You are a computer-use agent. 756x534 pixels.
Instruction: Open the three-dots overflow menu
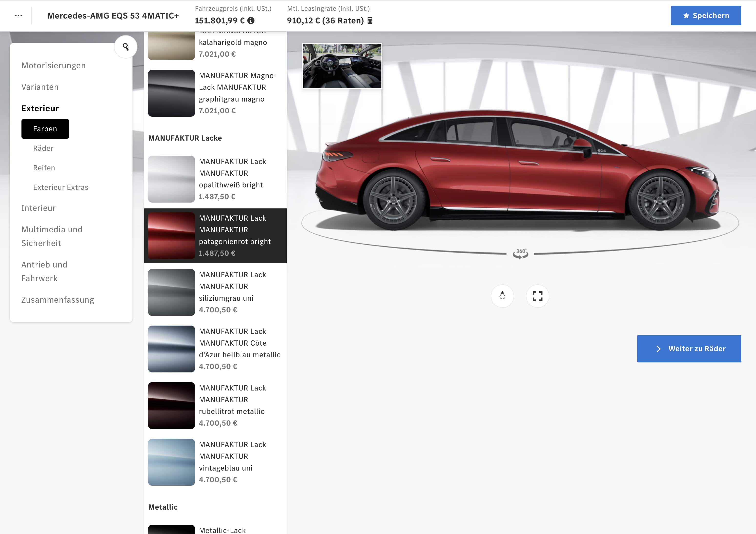[19, 15]
